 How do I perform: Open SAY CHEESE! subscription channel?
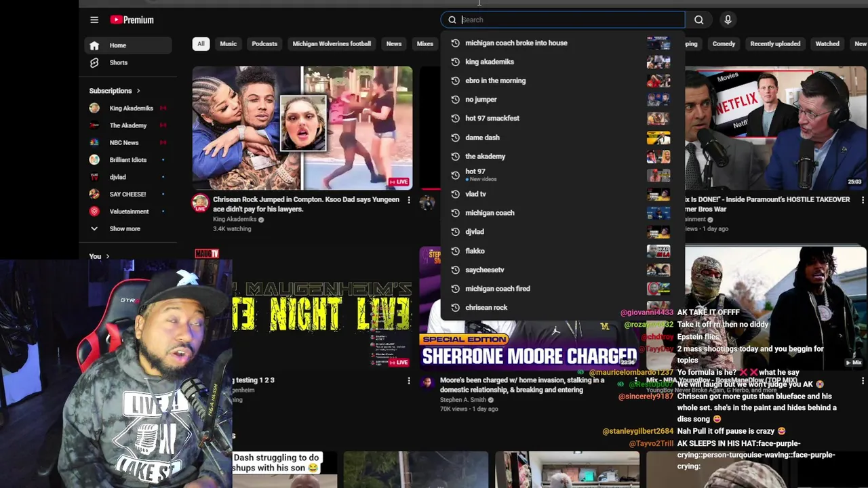[x=128, y=194]
